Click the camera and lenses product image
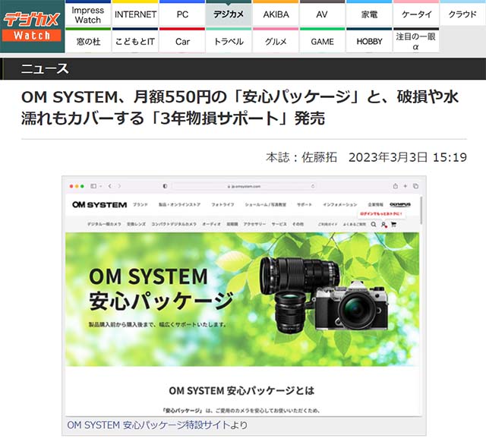The image size is (486, 448). click(x=324, y=295)
